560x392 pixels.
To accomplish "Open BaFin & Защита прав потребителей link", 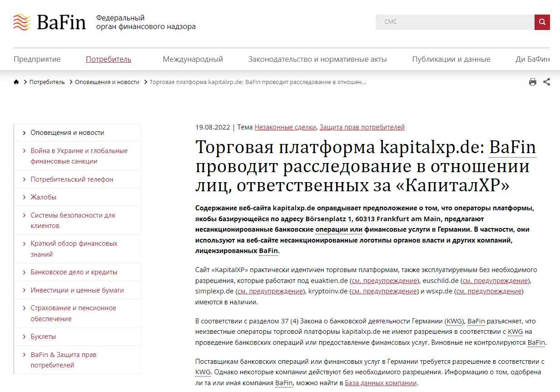I will coord(77,360).
